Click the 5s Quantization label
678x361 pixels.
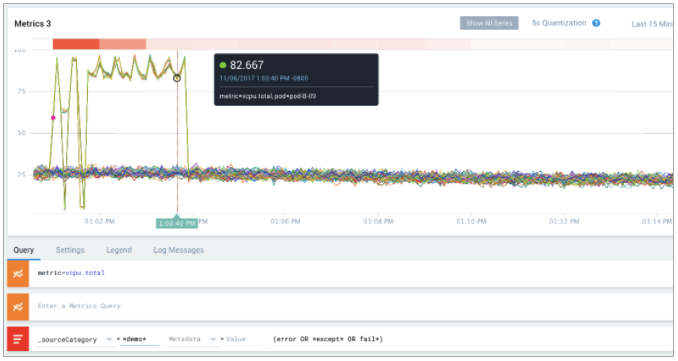(x=559, y=23)
